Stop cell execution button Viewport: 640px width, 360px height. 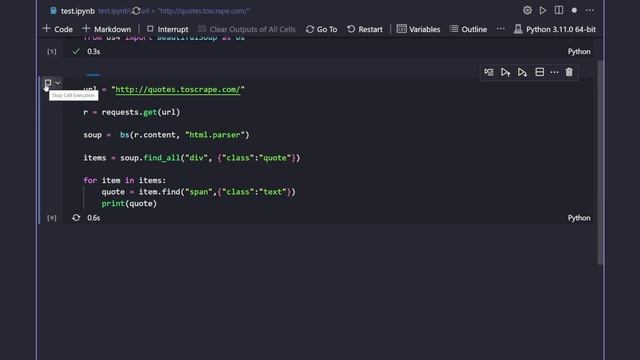[x=48, y=83]
